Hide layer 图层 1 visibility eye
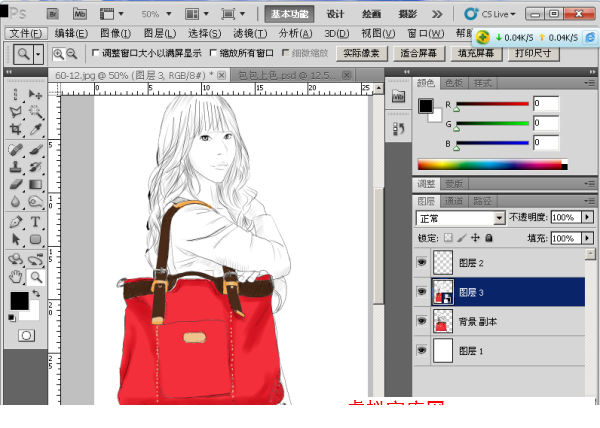This screenshot has width=600, height=428. tap(422, 350)
